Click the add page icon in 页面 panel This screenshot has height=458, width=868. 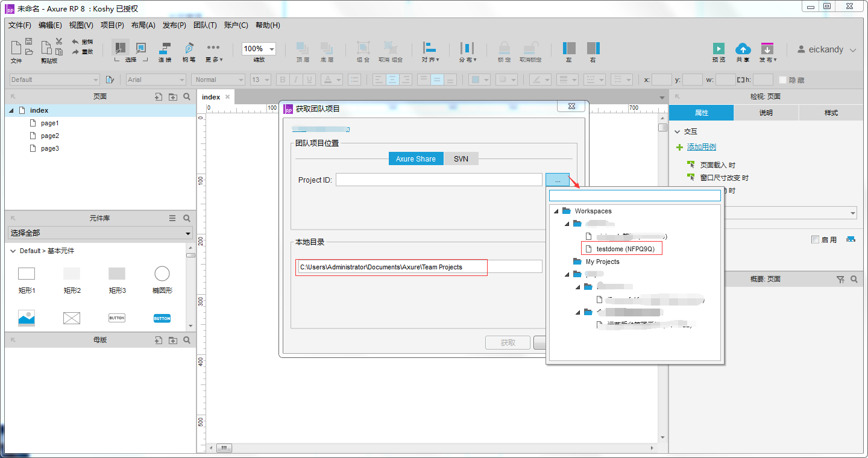coord(159,96)
